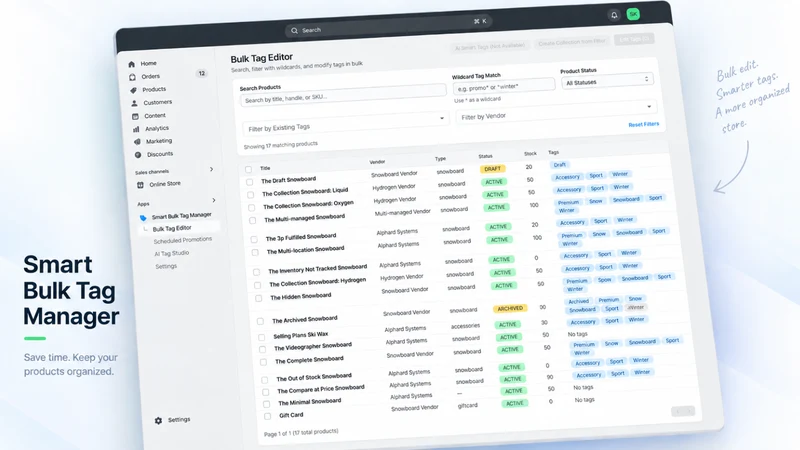The height and width of the screenshot is (450, 800).
Task: Click the pagination arrows button
Action: pyautogui.click(x=683, y=411)
